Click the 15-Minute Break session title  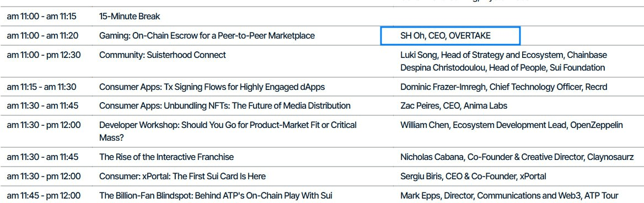pos(130,17)
